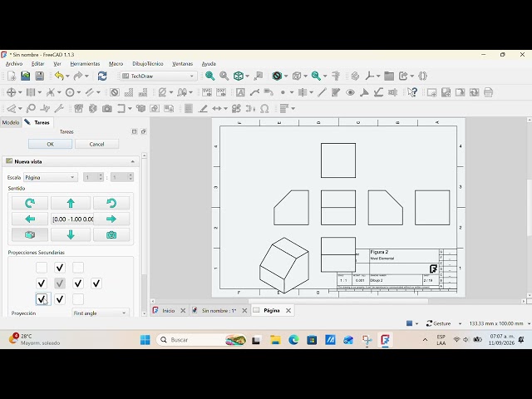This screenshot has width=532, height=399.
Task: Rotate view clockwise in Sentido panel
Action: (30, 203)
